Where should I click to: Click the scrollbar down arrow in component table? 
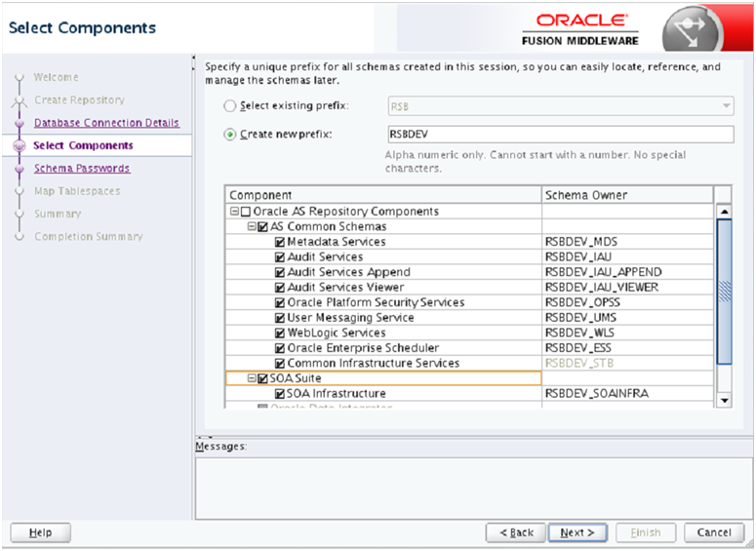click(724, 400)
